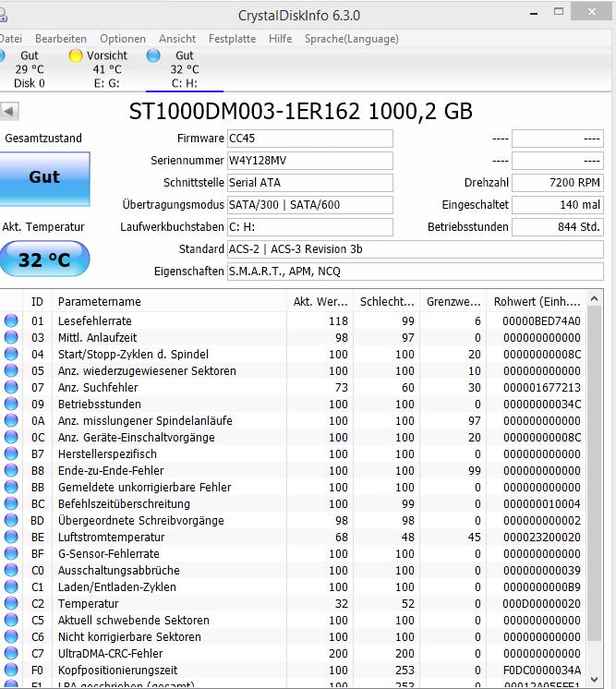Click the status icon of Lesefehlerrate row
The width and height of the screenshot is (616, 689).
tap(11, 320)
